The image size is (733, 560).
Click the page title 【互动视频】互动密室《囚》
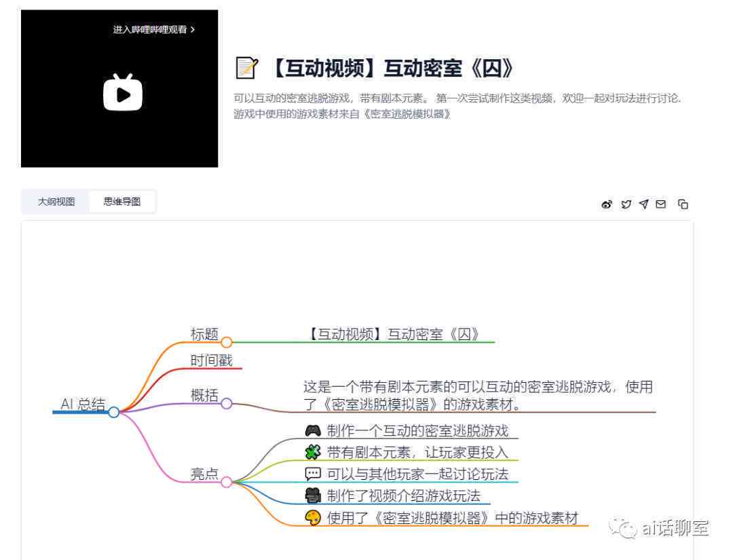pos(392,69)
